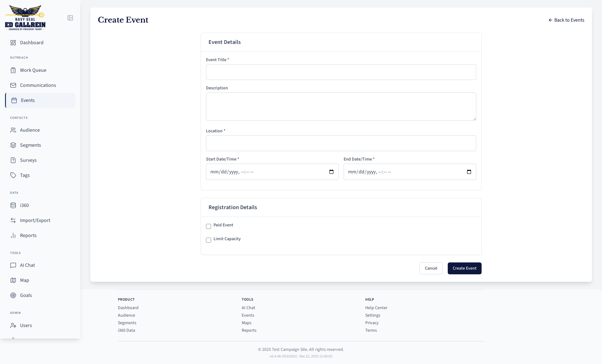Follow the Back to Events link
Viewport: 602px width, 364px height.
(x=566, y=20)
